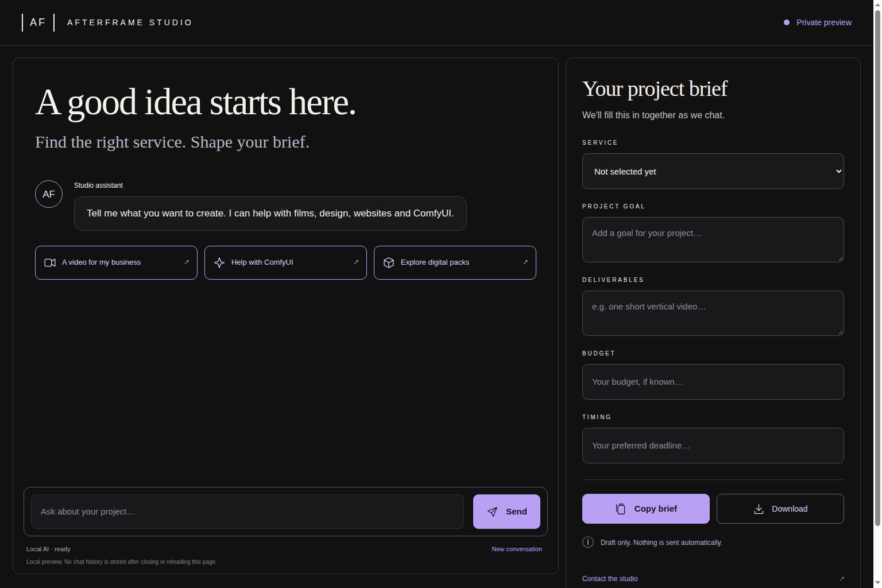The image size is (882, 588).
Task: Click the 'Your project brief' heading
Action: (655, 88)
